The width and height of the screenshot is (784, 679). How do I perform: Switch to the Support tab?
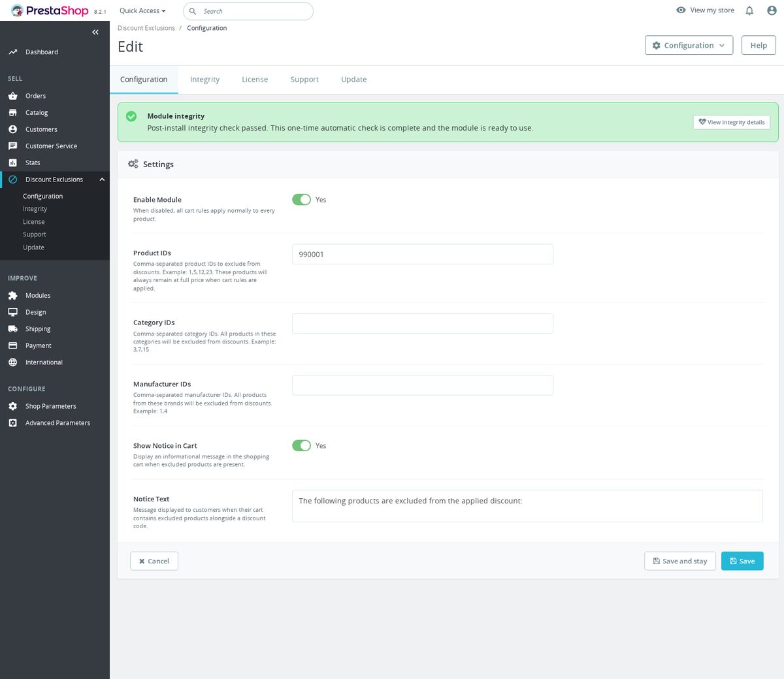[304, 80]
